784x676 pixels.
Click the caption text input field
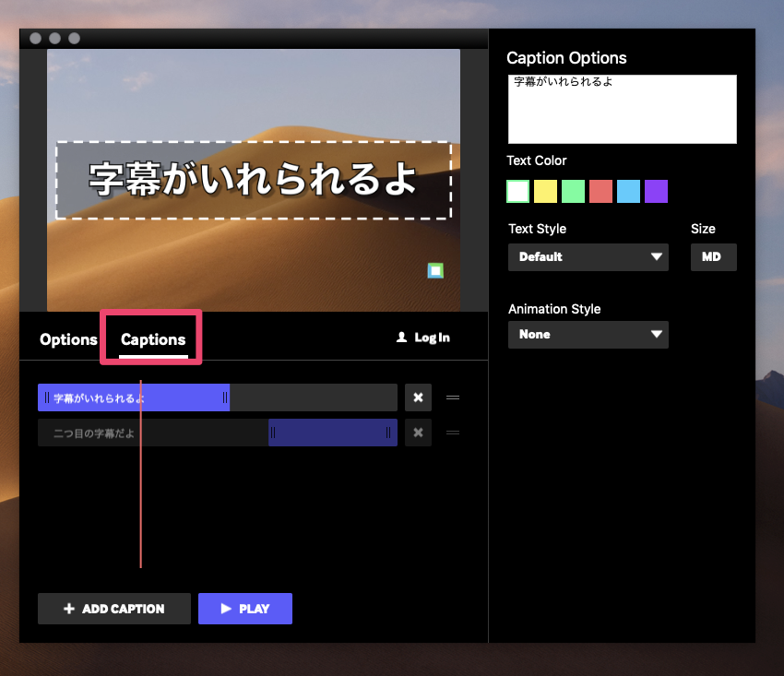tap(622, 109)
